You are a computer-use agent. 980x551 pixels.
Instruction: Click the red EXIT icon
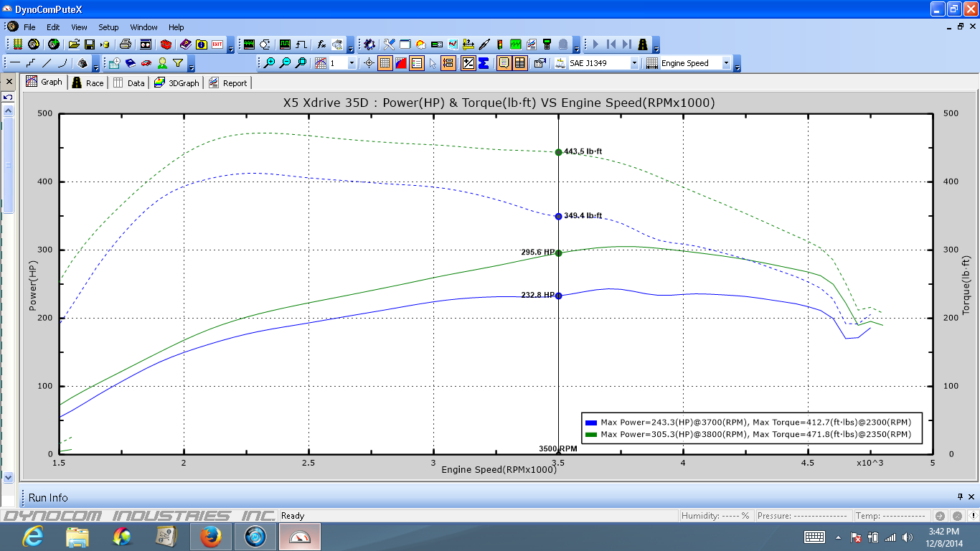click(217, 44)
